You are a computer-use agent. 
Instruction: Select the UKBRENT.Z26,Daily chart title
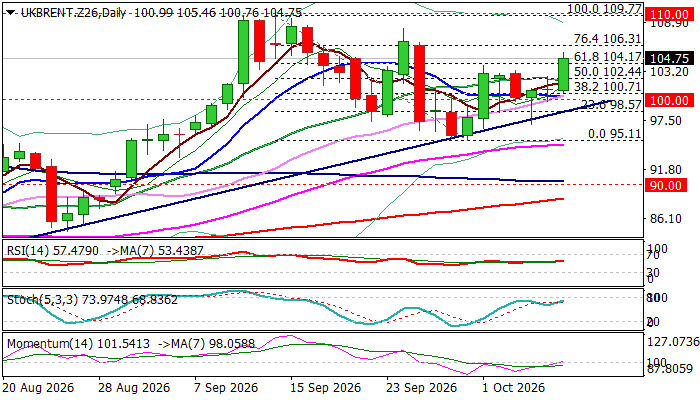point(75,13)
